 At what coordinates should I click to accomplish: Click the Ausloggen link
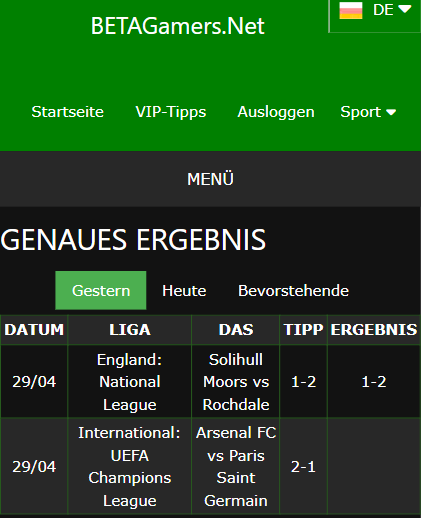tap(276, 112)
